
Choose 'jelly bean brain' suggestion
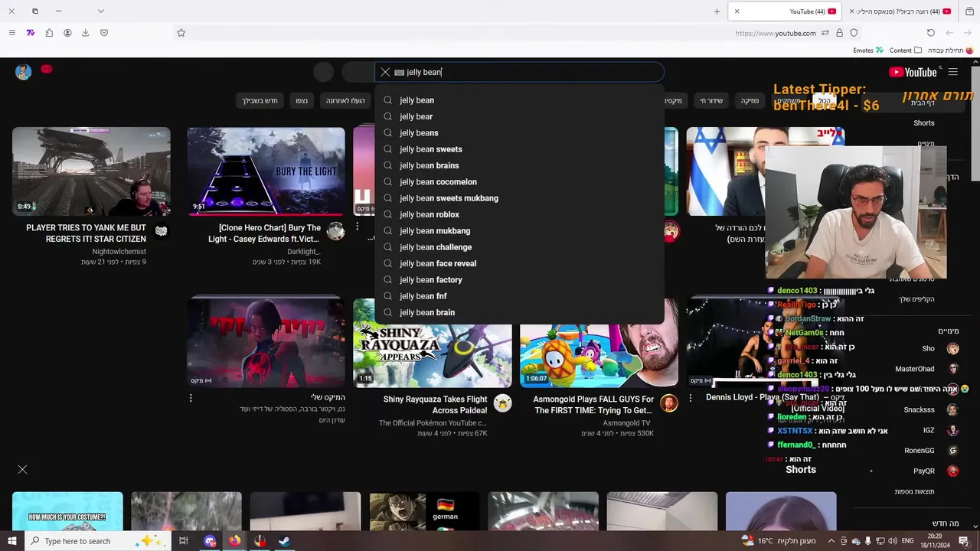519,312
